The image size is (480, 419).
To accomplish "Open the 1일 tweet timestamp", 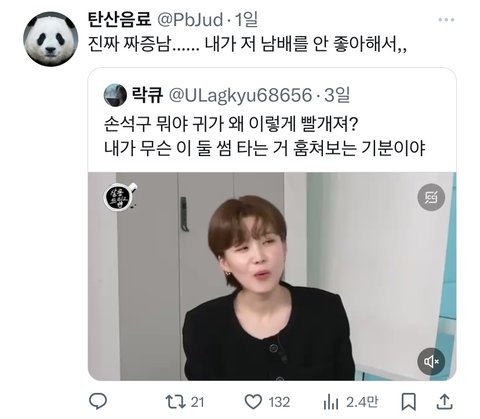I will (x=247, y=20).
